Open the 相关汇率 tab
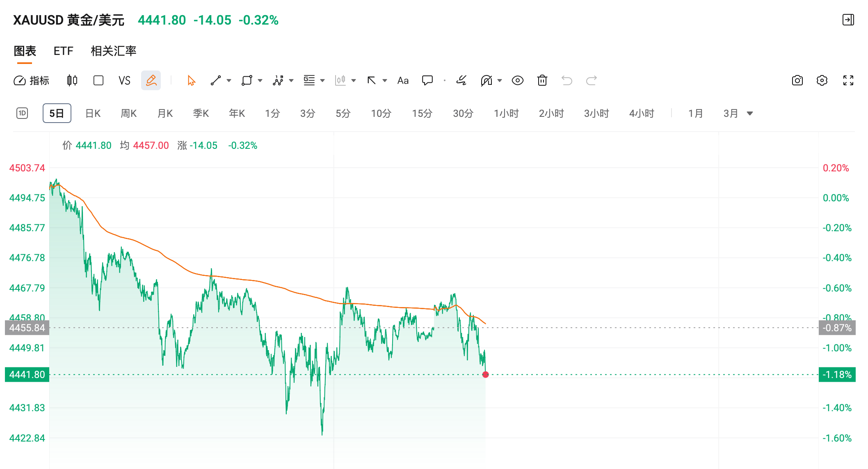The height and width of the screenshot is (469, 868). pos(114,51)
